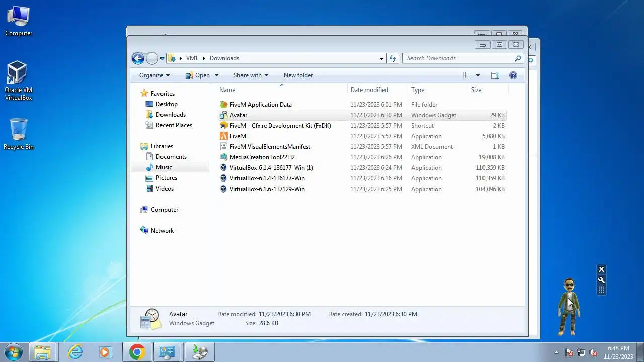
Task: Launch Internet Explorer from the taskbar
Action: pos(75,352)
